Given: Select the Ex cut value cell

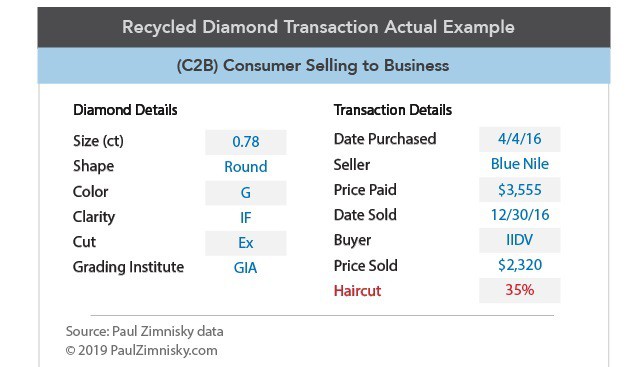Looking at the screenshot, I should pyautogui.click(x=246, y=243).
